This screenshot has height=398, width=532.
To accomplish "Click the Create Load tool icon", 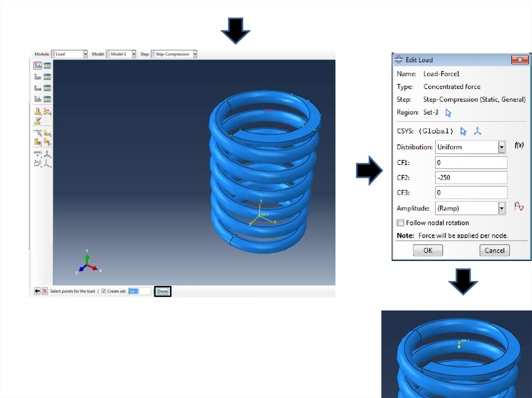I will pos(37,65).
